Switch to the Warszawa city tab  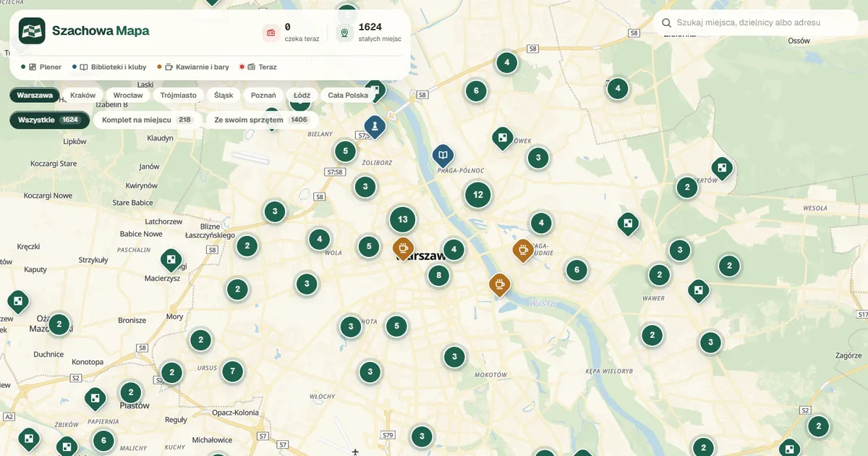35,95
